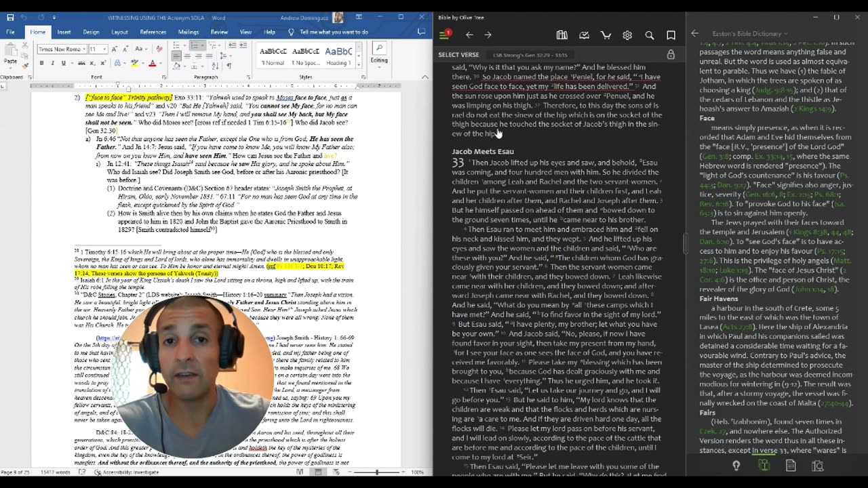Adjust Word zoom slider

tap(377, 472)
